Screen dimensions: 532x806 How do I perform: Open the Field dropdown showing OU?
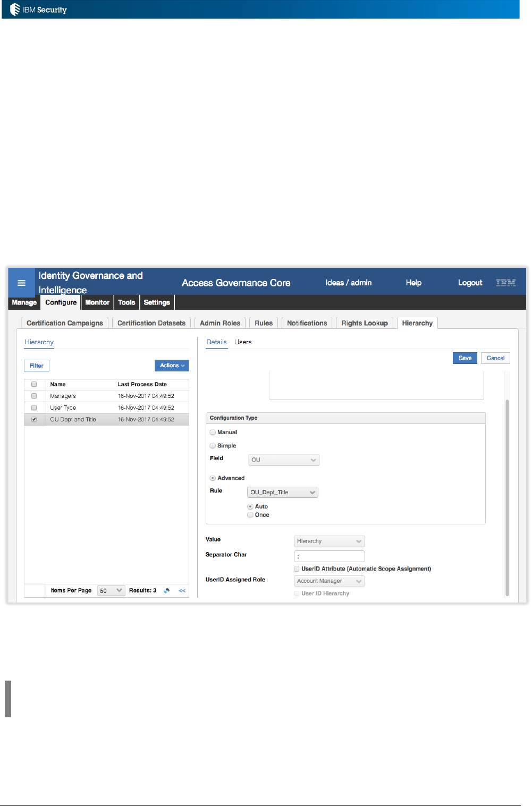tap(284, 460)
